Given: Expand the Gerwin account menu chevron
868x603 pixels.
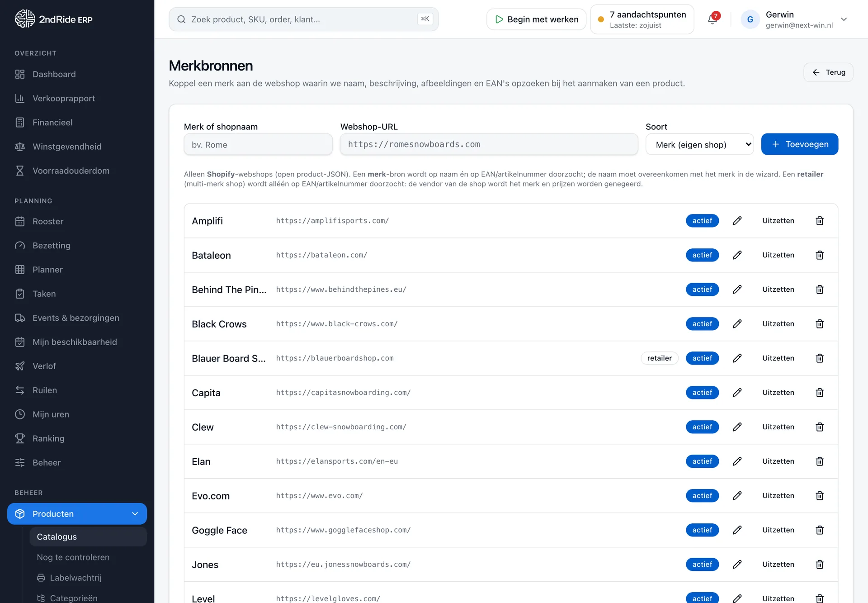Looking at the screenshot, I should coord(844,19).
